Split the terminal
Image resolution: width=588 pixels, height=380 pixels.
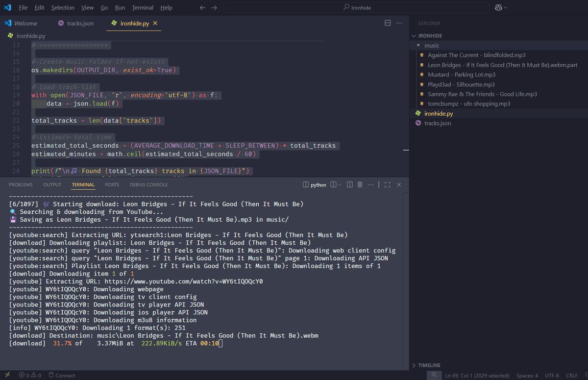pyautogui.click(x=350, y=185)
